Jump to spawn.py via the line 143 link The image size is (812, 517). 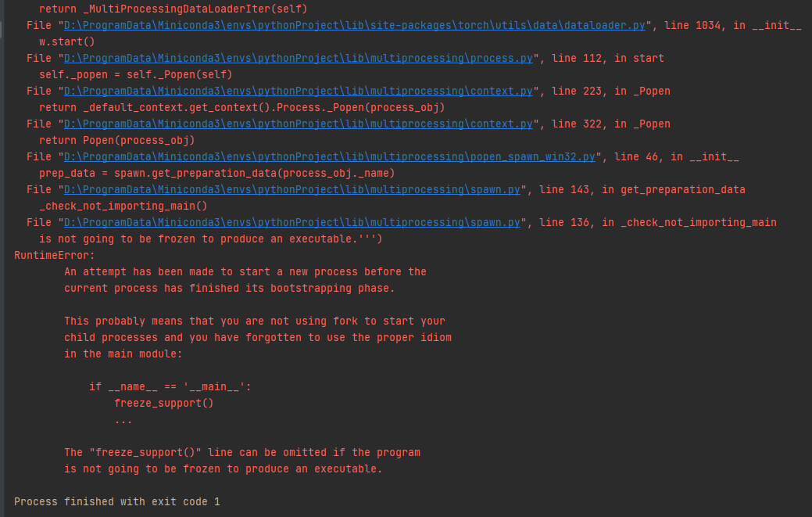point(292,189)
